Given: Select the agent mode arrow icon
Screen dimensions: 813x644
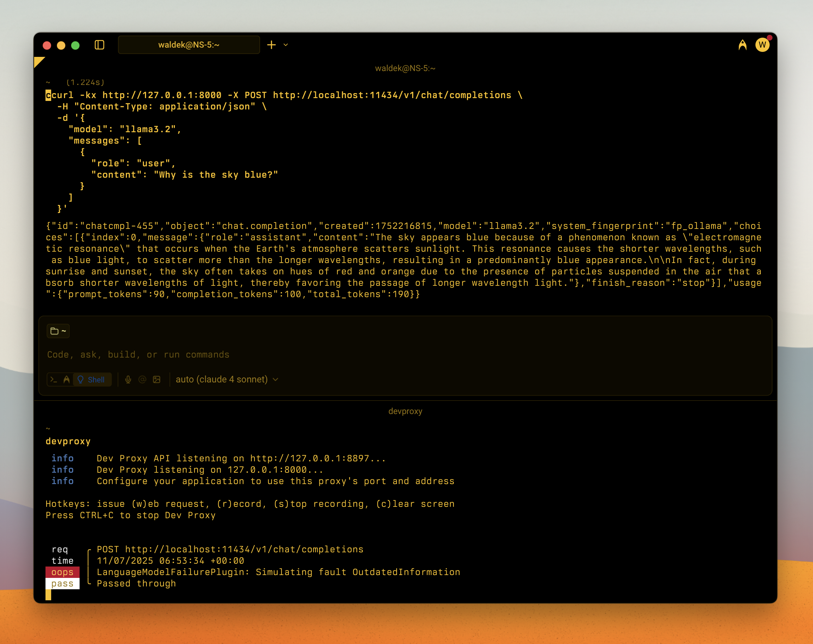Looking at the screenshot, I should pos(66,379).
